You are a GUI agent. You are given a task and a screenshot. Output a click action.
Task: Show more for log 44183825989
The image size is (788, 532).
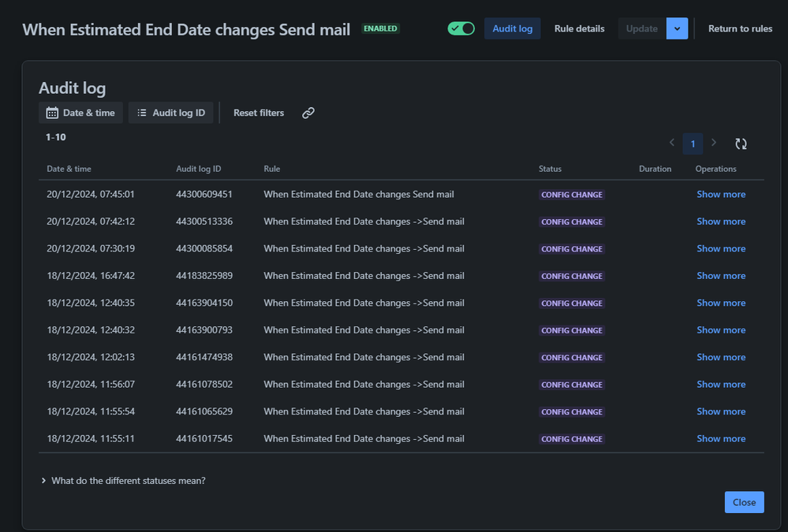pyautogui.click(x=721, y=276)
